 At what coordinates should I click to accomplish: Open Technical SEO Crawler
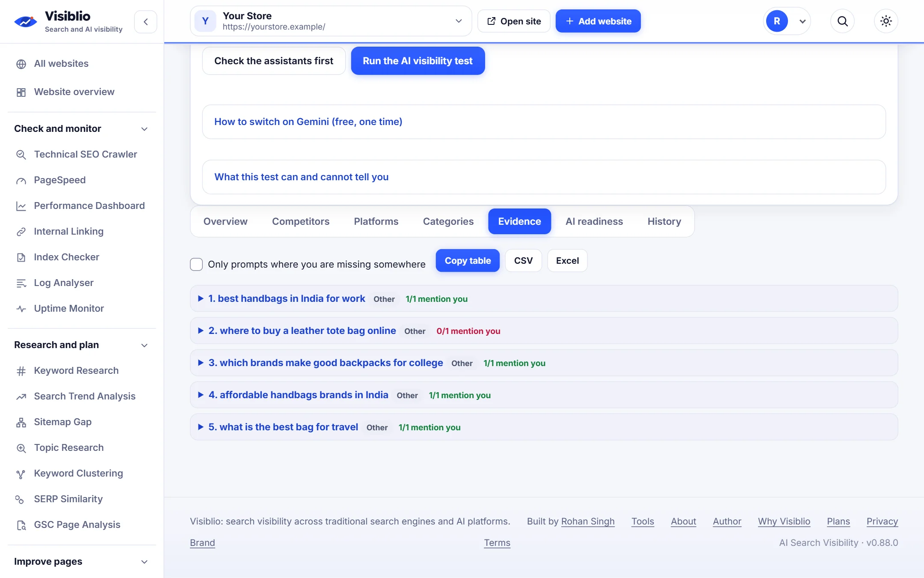point(86,154)
